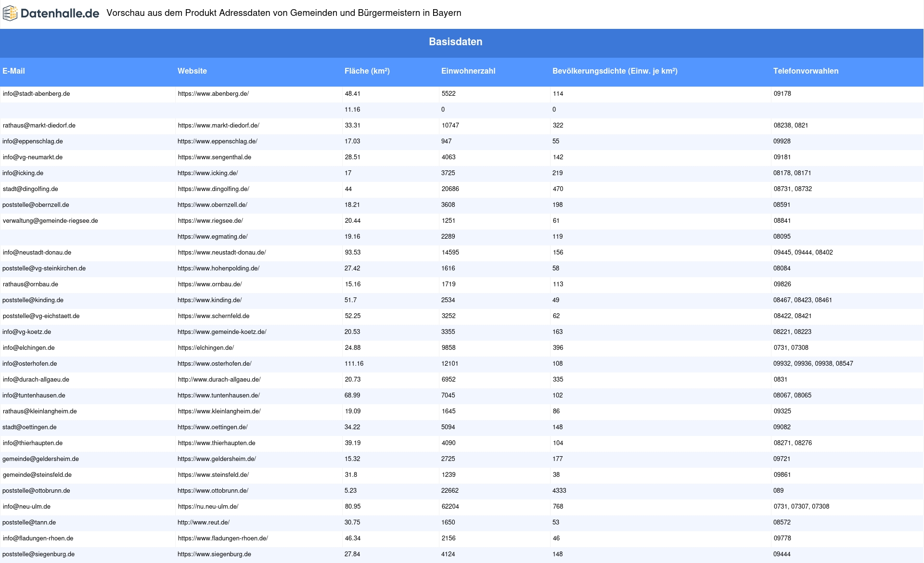Select dialing codes 09445, 09444, 08402
Screen dimensions: 924x563
click(x=803, y=253)
